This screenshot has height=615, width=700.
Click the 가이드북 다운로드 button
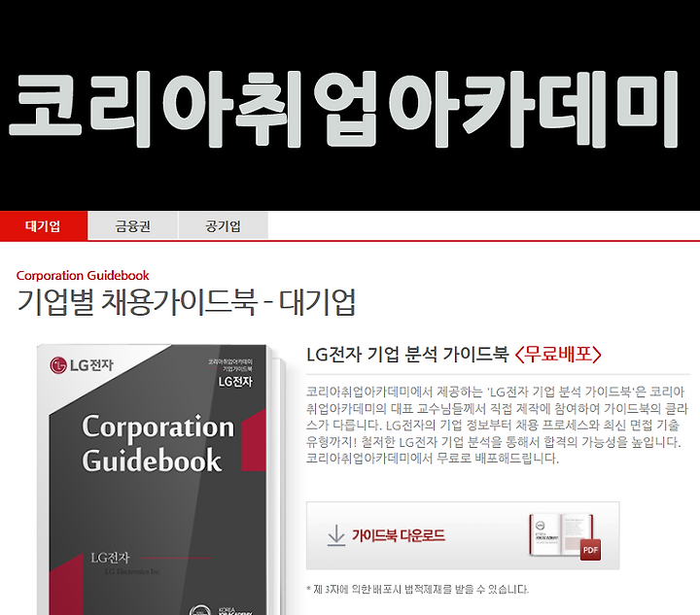tap(463, 535)
